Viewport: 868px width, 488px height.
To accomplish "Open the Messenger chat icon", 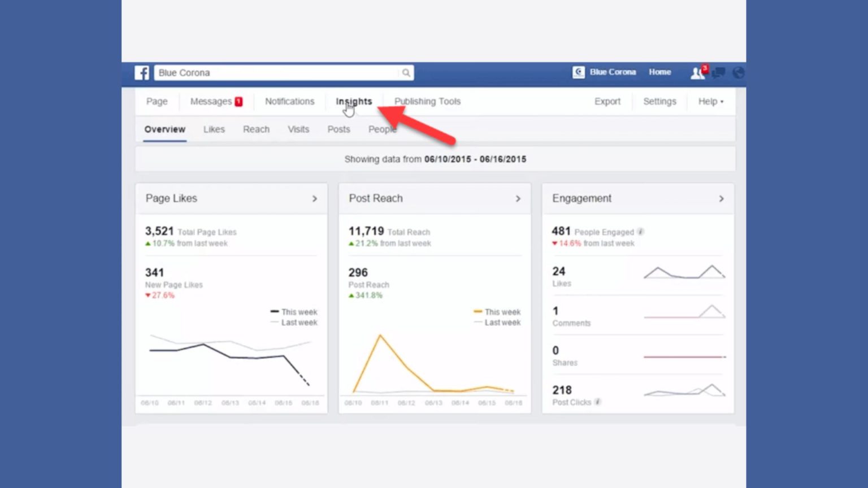I will (x=718, y=73).
